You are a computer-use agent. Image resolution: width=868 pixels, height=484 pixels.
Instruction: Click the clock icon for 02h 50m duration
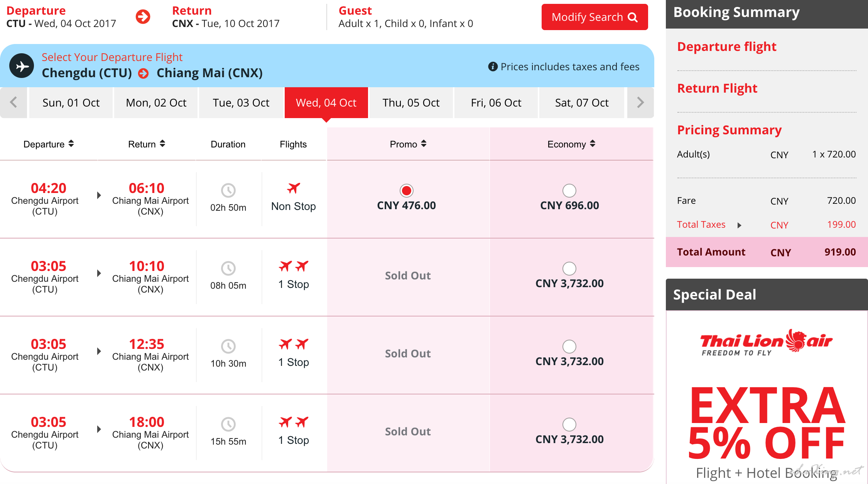[x=228, y=190]
